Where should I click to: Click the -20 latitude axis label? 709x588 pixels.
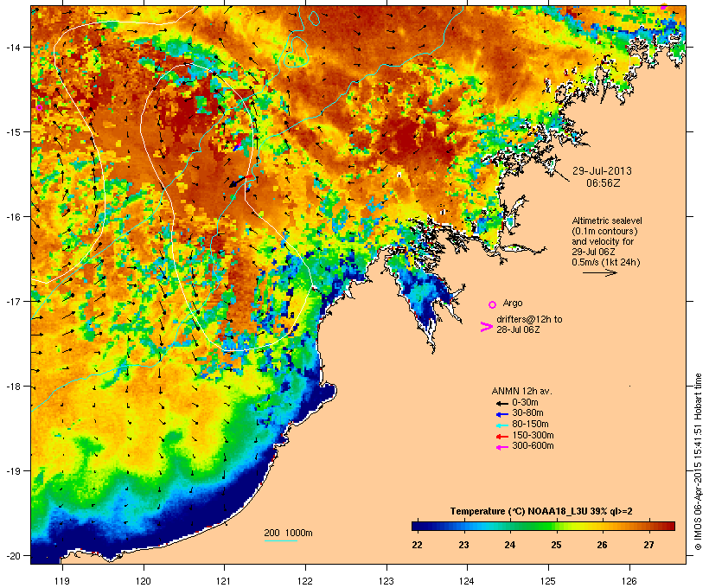point(12,556)
